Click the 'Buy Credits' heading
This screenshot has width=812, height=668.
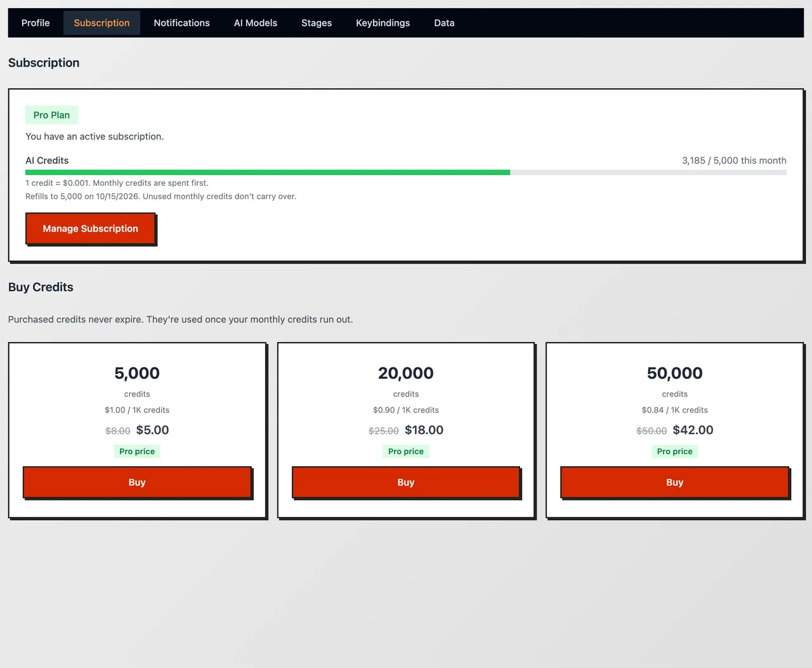pos(41,287)
